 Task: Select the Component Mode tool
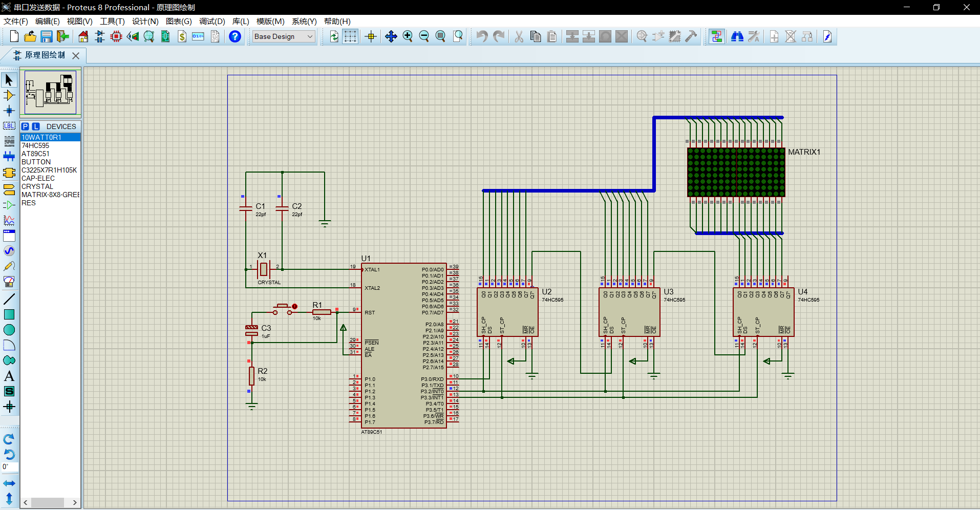point(9,95)
